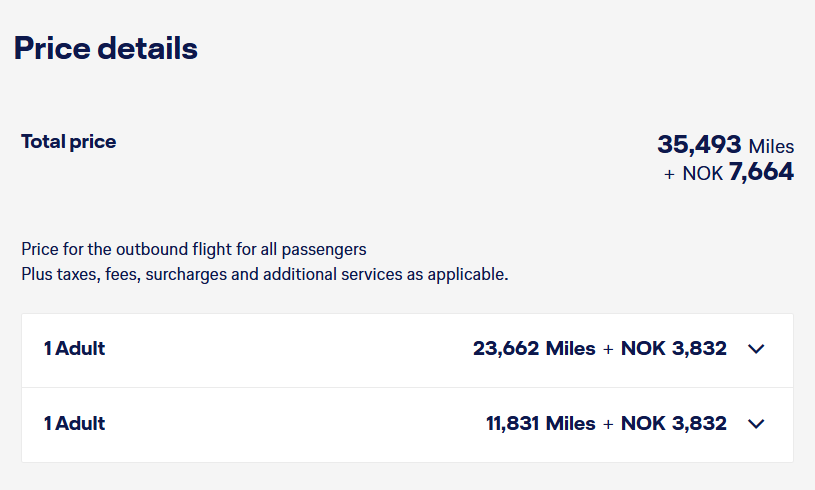Click the 'Miles' word beside 11,831
The width and height of the screenshot is (815, 490).
570,423
